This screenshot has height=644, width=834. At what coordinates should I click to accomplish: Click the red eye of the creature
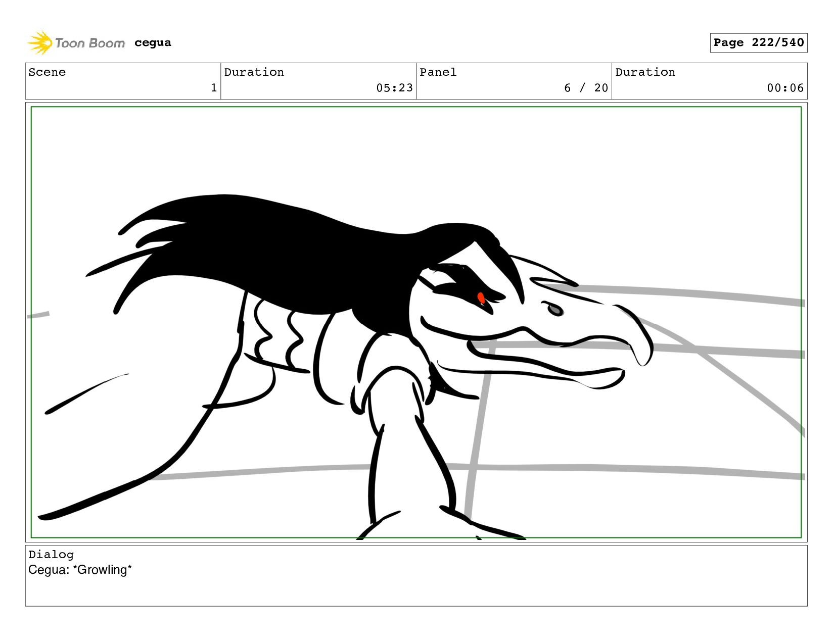[481, 298]
